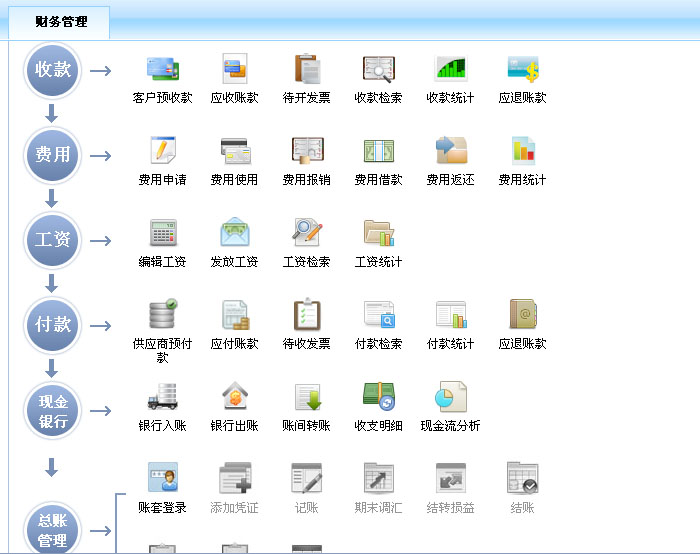
Task: Click the 收支明细 icon
Action: point(378,398)
